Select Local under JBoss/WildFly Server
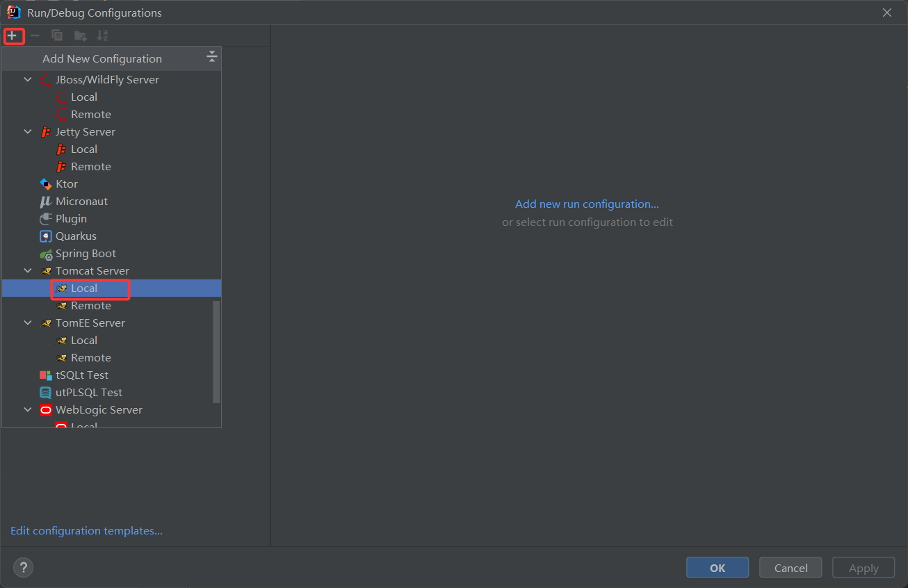908x588 pixels. pyautogui.click(x=111, y=97)
